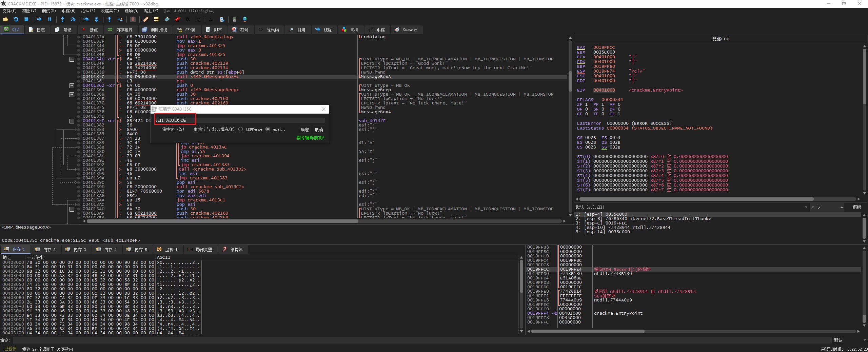Select the XEDParse radio button
The height and width of the screenshot is (352, 868).
[x=240, y=129]
